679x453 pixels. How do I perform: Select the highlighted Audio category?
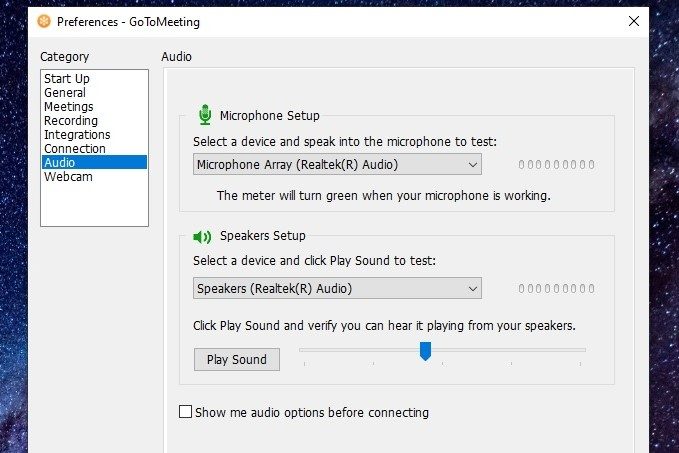click(94, 162)
